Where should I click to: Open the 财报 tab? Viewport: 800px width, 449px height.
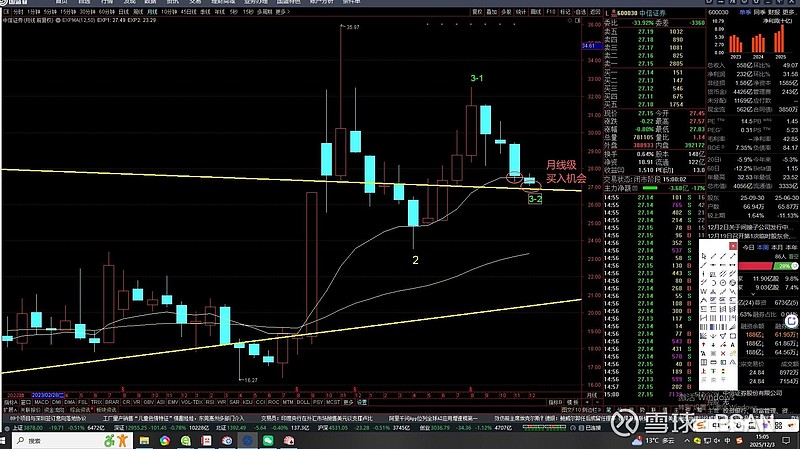coord(773,12)
